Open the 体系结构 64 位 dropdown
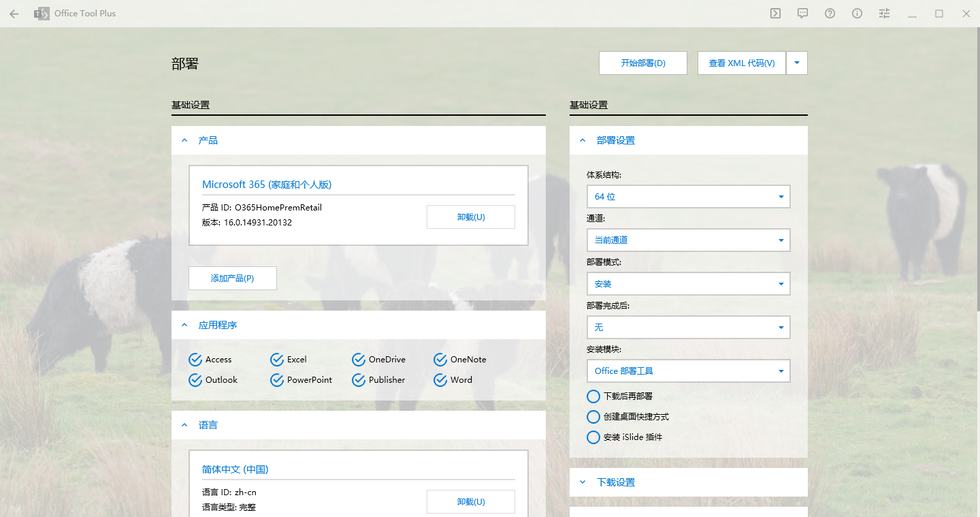The image size is (980, 517). coord(688,196)
